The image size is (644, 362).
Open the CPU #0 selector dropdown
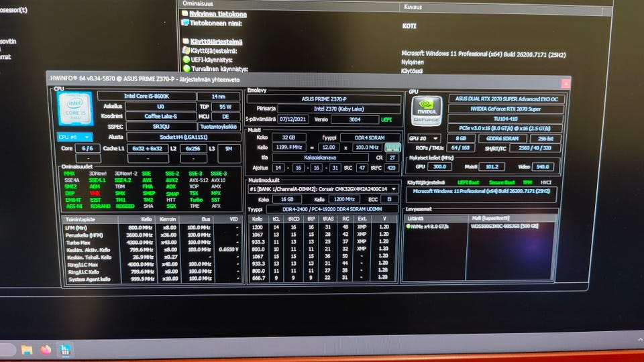[x=74, y=137]
